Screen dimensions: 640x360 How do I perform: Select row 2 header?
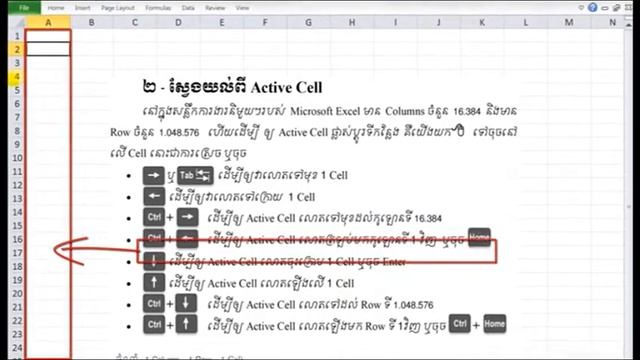coord(17,49)
